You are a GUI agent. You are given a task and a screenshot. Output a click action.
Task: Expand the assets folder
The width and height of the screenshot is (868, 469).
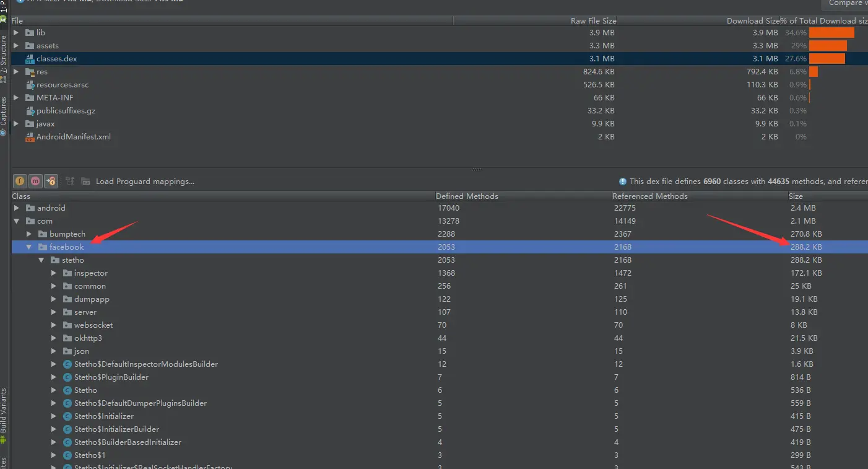(x=16, y=45)
